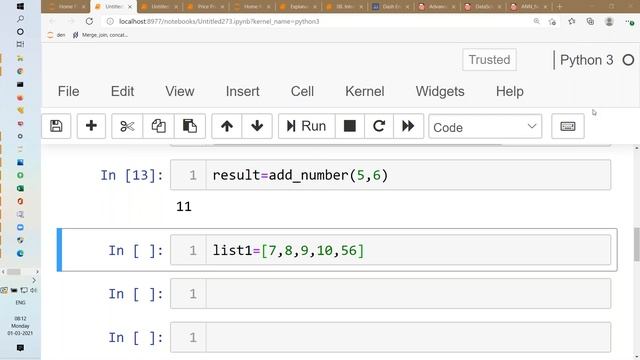640x360 pixels.
Task: Open the Windows Start menu
Action: click(x=20, y=7)
